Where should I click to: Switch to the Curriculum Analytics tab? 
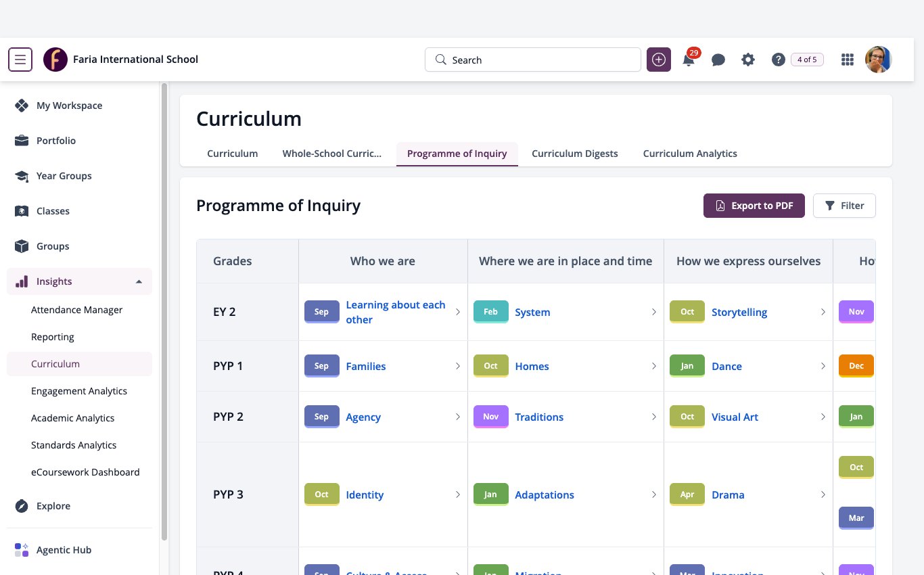(690, 154)
